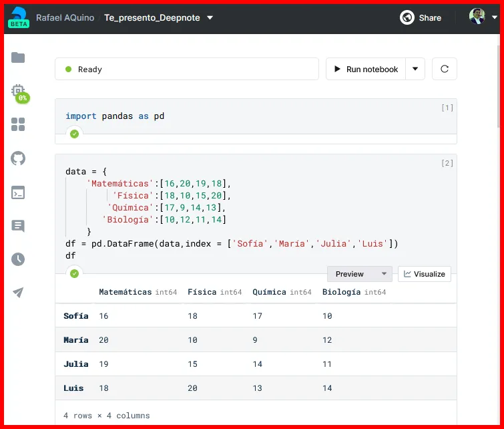Viewport: 504px width, 429px height.
Task: Select the María row label
Action: point(76,340)
